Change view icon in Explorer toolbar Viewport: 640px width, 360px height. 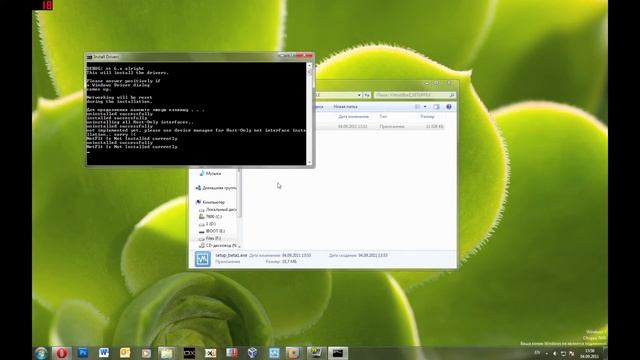[418, 107]
